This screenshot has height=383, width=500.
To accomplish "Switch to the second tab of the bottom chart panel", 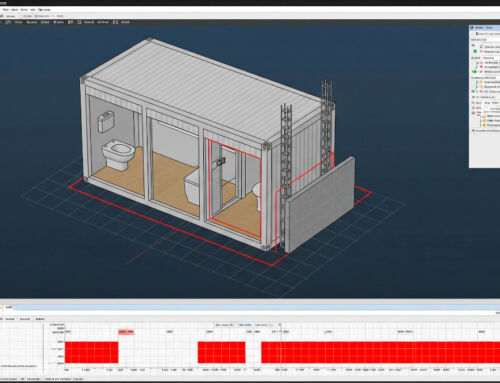I will pyautogui.click(x=25, y=319).
